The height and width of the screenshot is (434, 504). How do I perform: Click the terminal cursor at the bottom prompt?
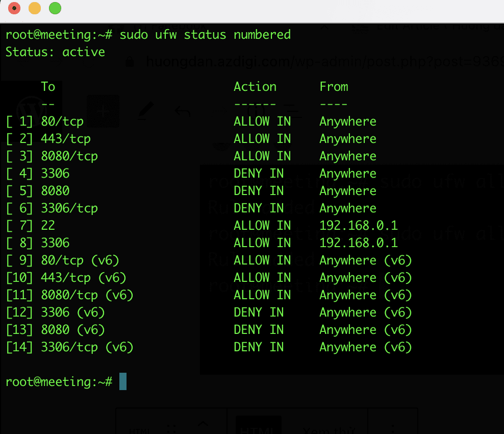click(x=123, y=381)
